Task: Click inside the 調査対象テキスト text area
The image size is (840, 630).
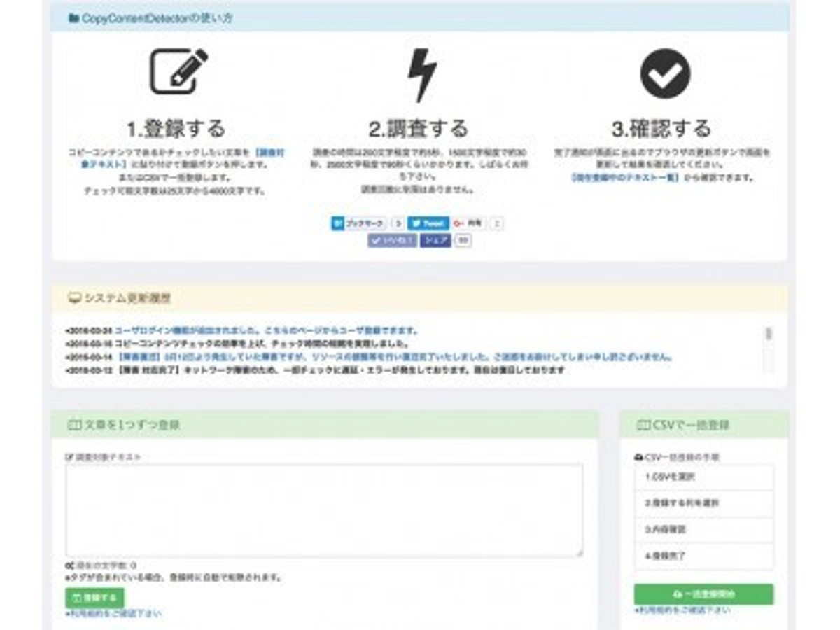Action: coord(324,510)
